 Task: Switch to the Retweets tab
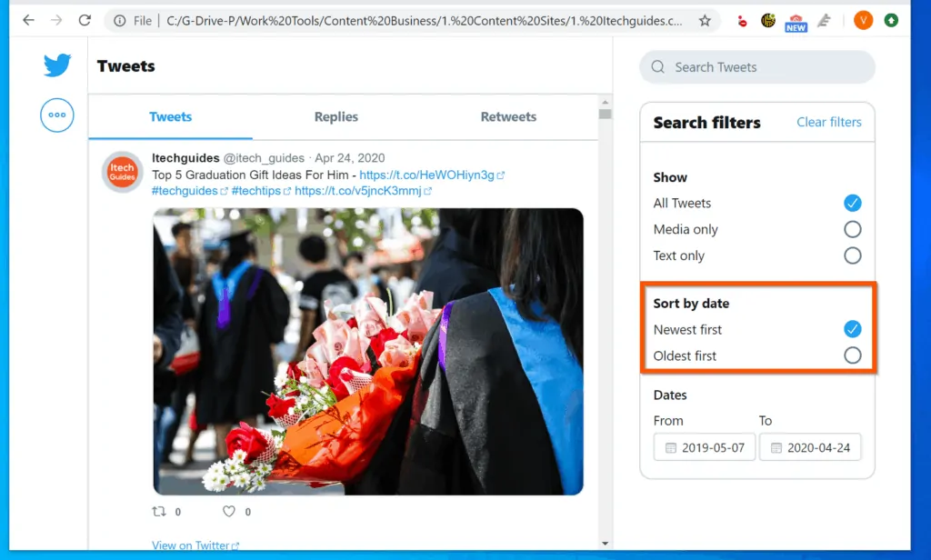click(508, 116)
